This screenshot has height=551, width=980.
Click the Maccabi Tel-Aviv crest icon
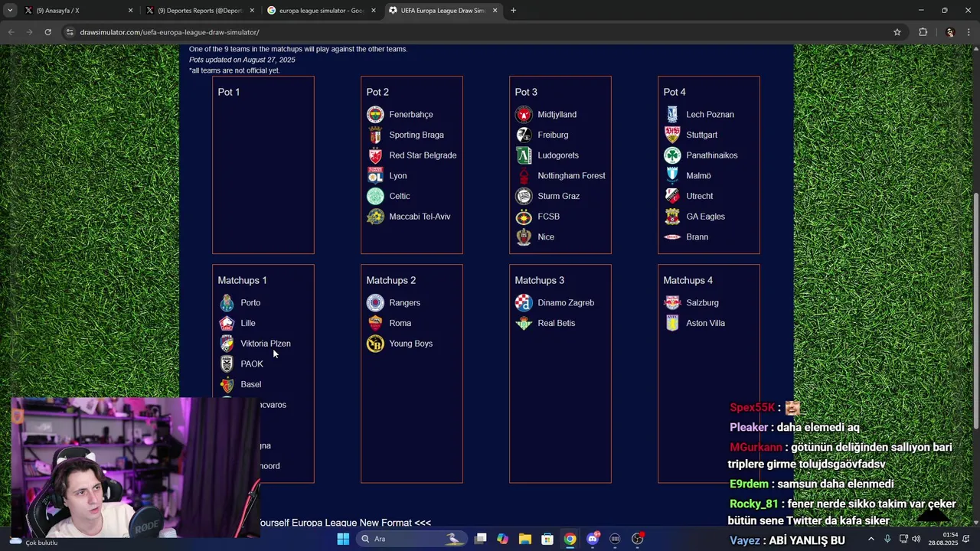point(375,217)
